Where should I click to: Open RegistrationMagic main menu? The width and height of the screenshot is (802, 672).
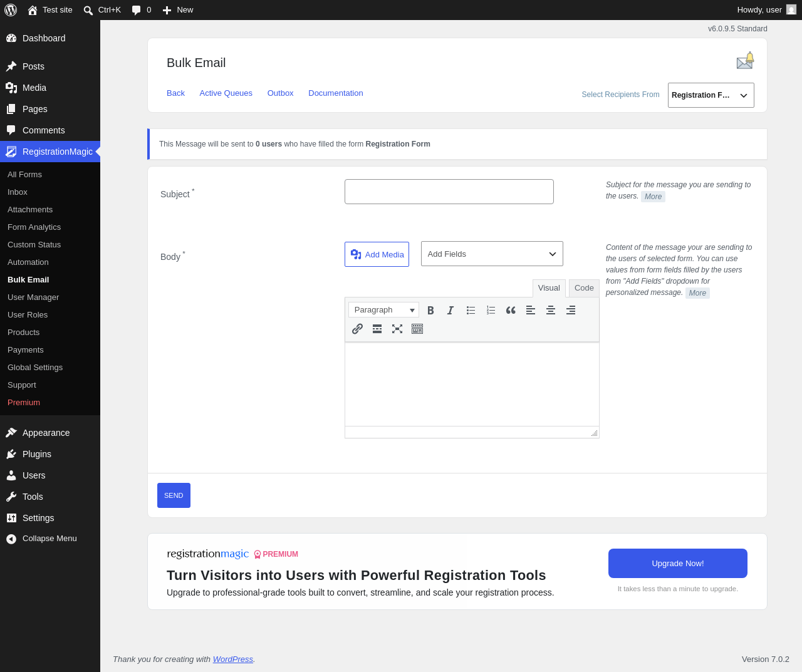click(x=50, y=152)
